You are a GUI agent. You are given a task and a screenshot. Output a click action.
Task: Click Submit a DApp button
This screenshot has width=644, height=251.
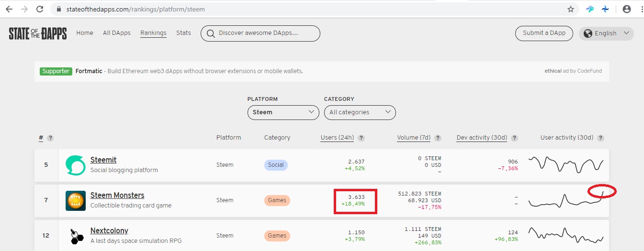click(544, 33)
